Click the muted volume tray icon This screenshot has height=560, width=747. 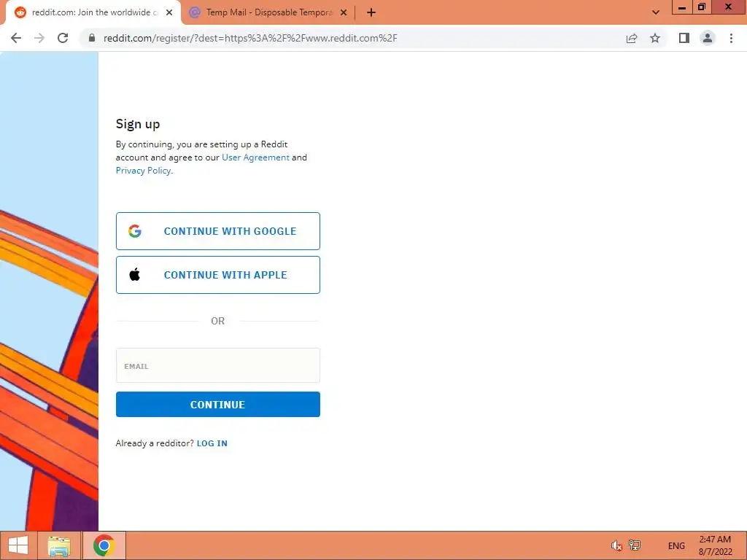(x=616, y=545)
